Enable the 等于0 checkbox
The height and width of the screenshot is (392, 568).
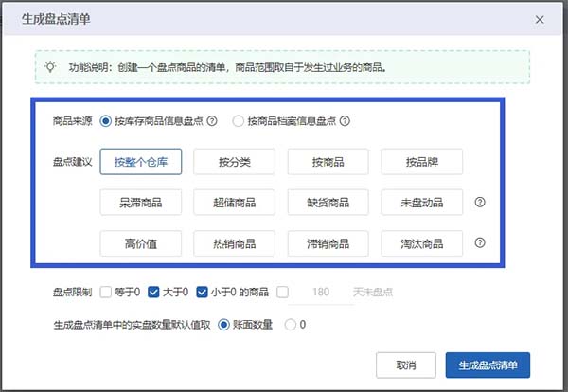[x=106, y=292]
